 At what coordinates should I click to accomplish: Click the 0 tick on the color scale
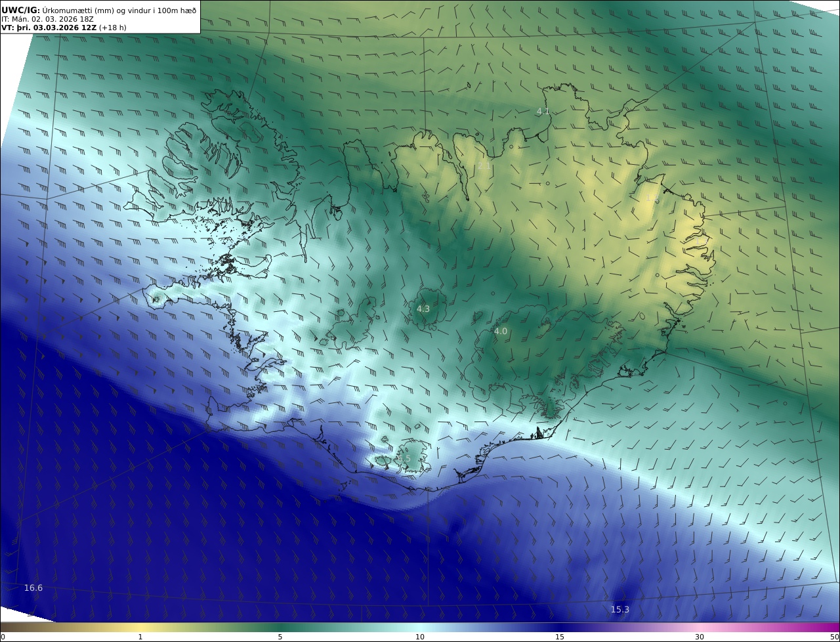pyautogui.click(x=3, y=637)
